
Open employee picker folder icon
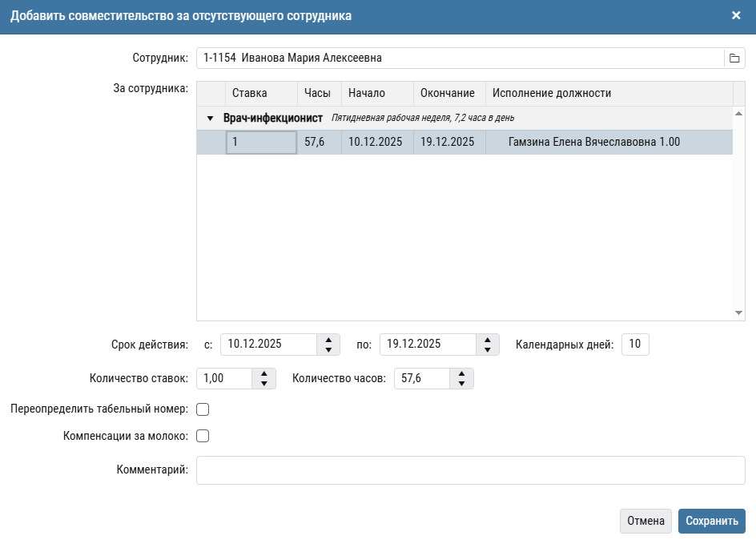734,58
